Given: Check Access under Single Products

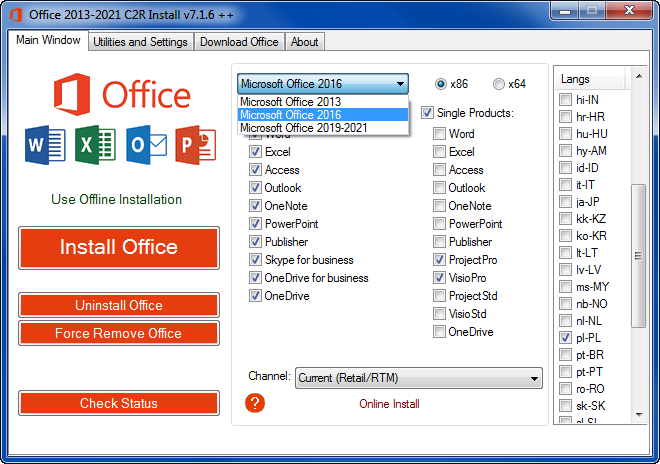Looking at the screenshot, I should 439,170.
